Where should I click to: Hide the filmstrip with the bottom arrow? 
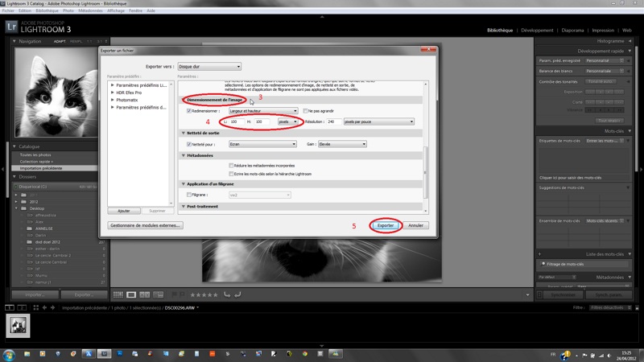tap(322, 346)
